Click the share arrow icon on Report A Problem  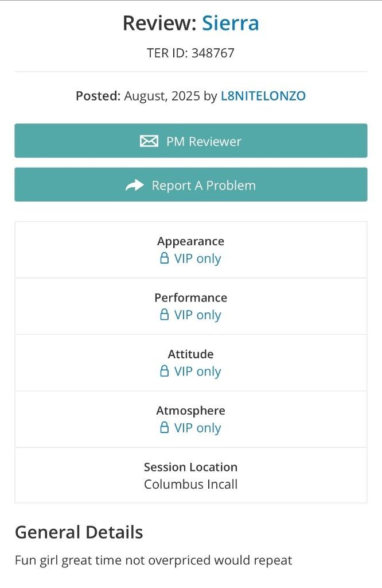pyautogui.click(x=135, y=185)
